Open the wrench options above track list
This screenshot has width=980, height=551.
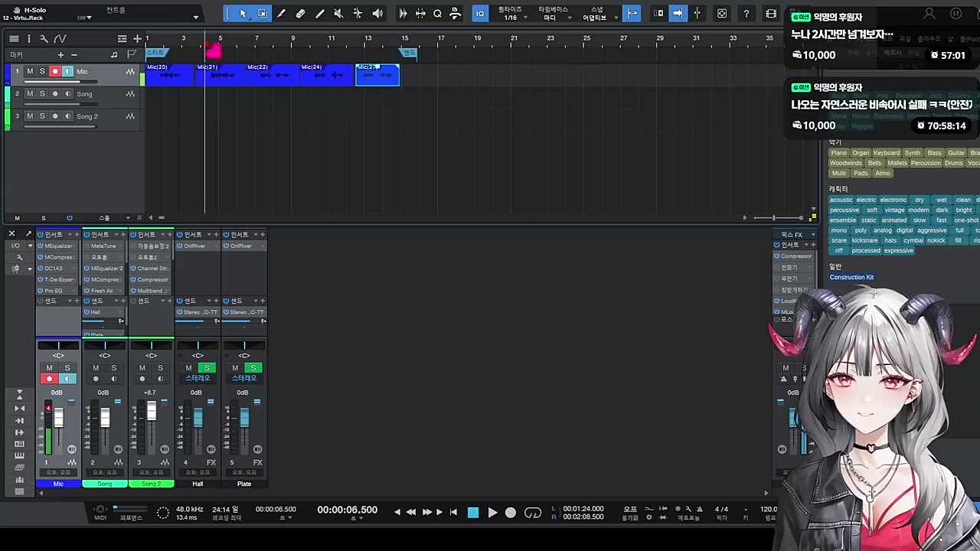click(44, 39)
